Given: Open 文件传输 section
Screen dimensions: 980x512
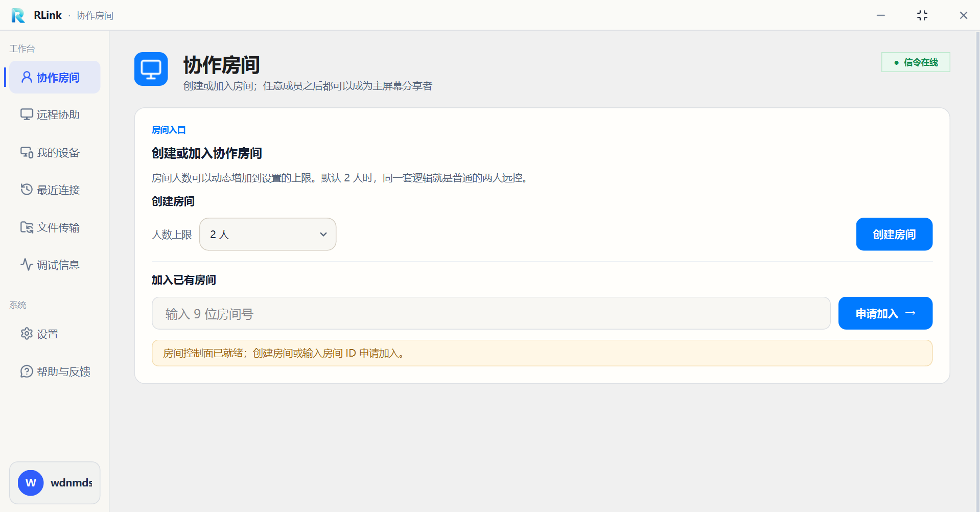Looking at the screenshot, I should coord(55,227).
